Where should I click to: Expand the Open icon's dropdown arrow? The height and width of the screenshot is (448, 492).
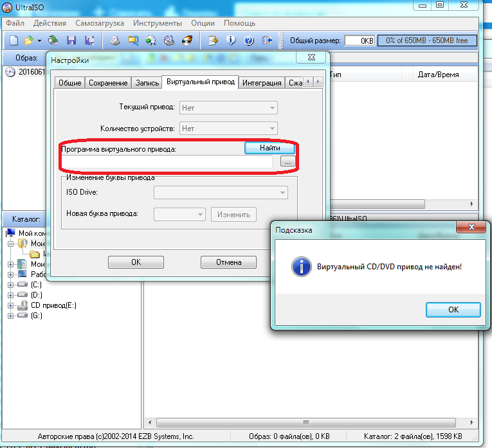(39, 40)
